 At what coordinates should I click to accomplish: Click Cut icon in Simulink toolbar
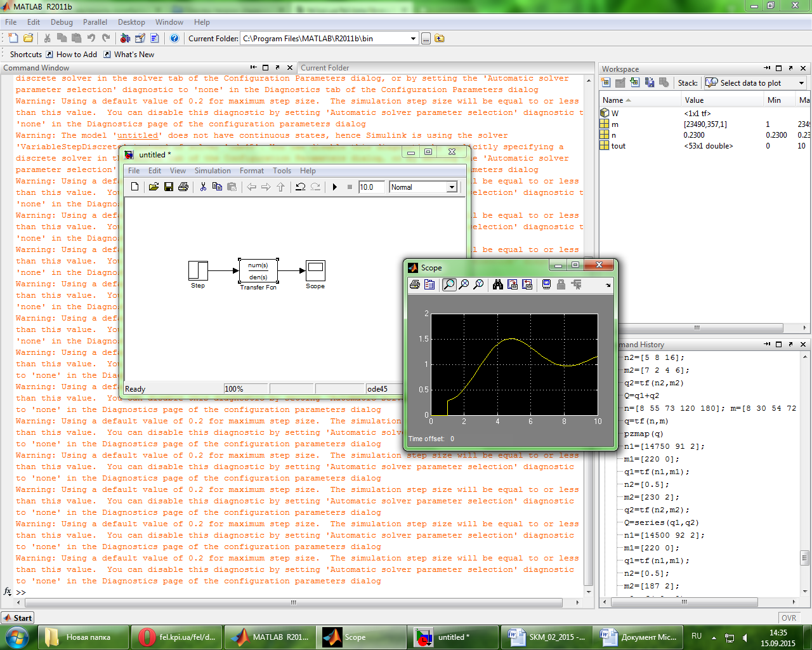(203, 187)
